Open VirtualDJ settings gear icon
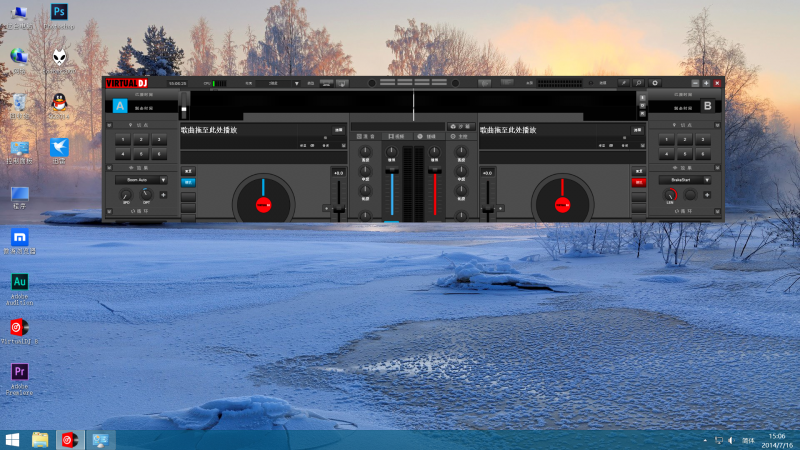The image size is (800, 450). point(655,83)
